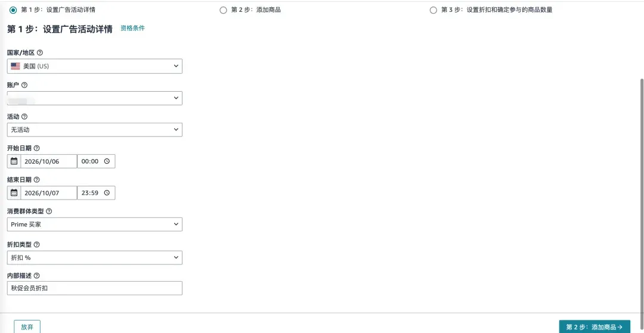Select the 第 1 步 设置广告活动详情 radio button

13,10
